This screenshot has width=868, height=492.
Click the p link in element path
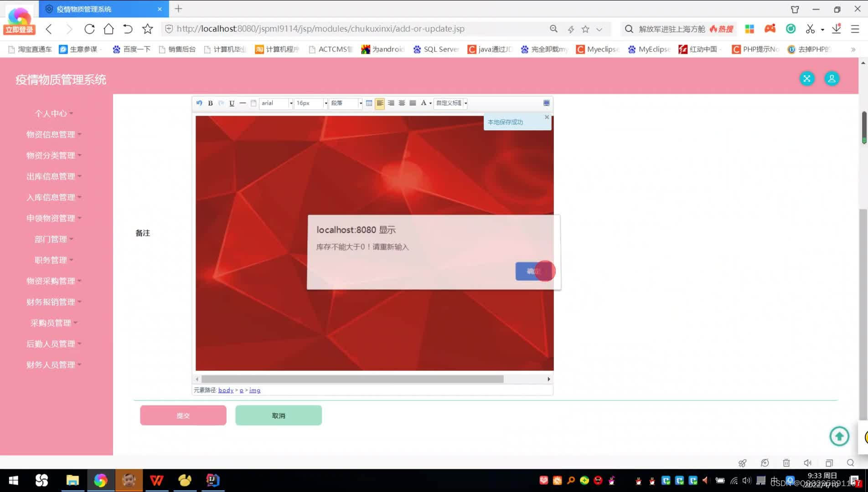click(x=242, y=390)
